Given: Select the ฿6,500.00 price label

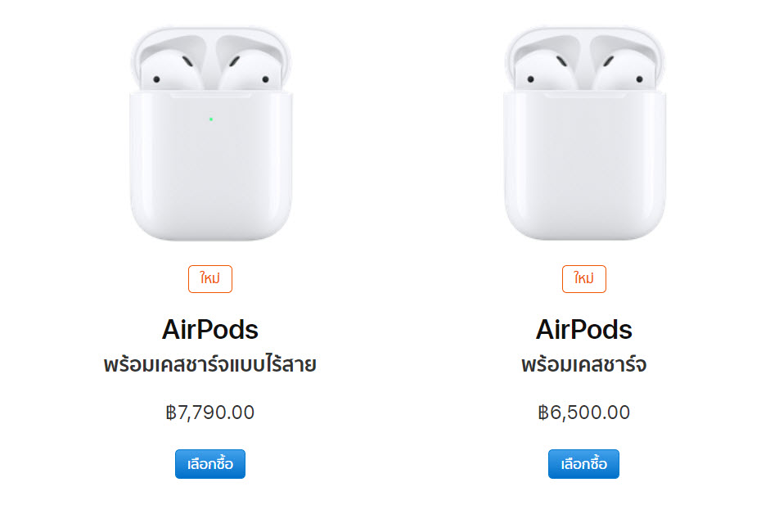Looking at the screenshot, I should tap(584, 413).
